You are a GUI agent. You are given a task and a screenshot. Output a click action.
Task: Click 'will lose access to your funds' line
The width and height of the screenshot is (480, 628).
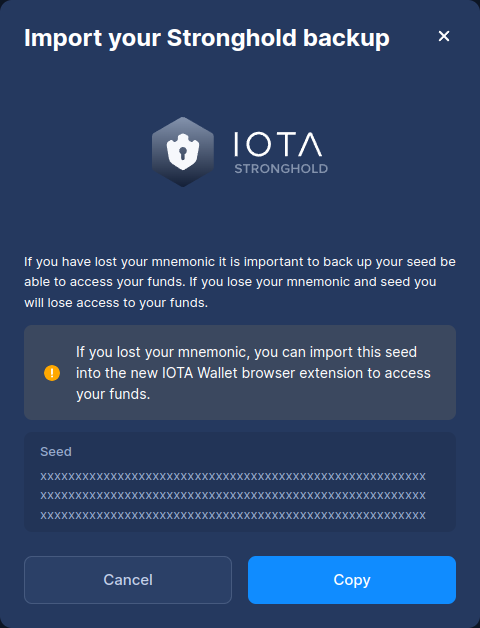[x=116, y=303]
